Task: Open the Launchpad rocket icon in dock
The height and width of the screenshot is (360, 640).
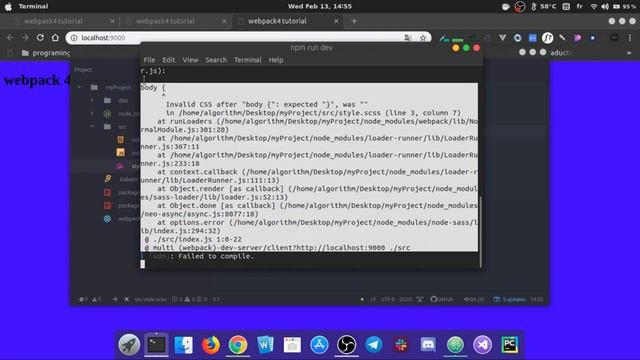Action: [129, 345]
